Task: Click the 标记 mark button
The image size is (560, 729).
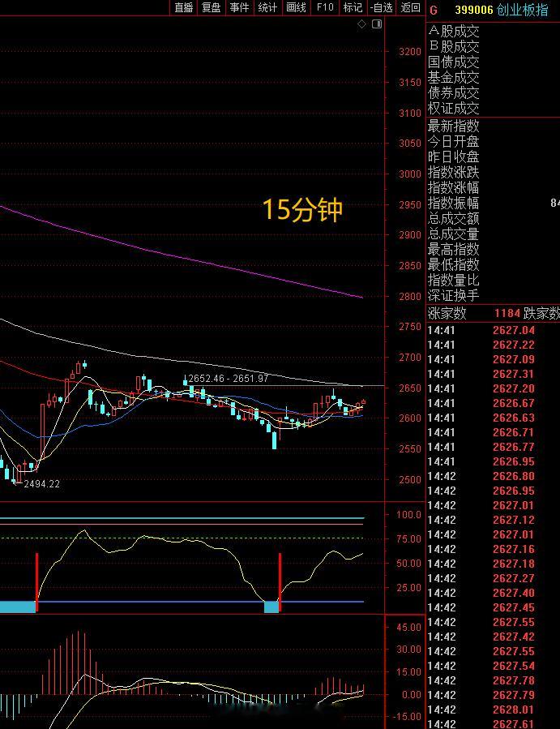Action: click(353, 8)
